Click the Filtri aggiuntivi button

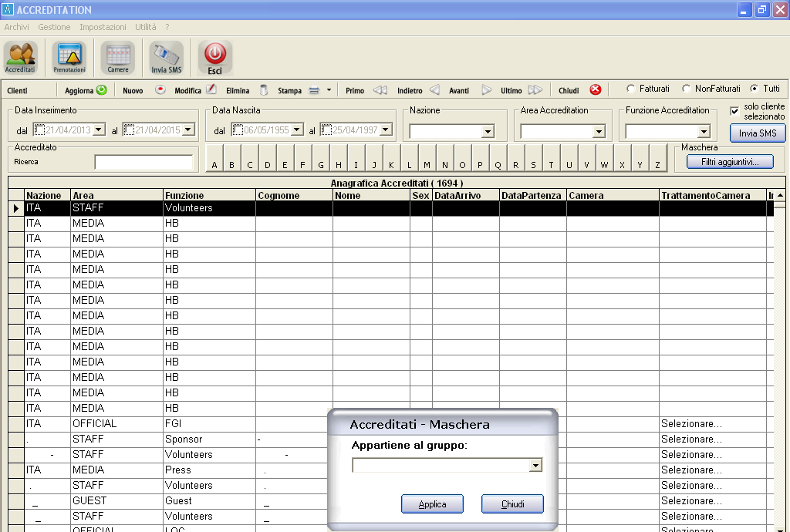pos(730,162)
